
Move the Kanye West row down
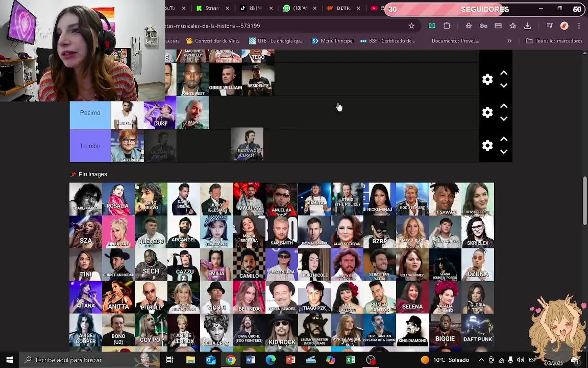[504, 86]
